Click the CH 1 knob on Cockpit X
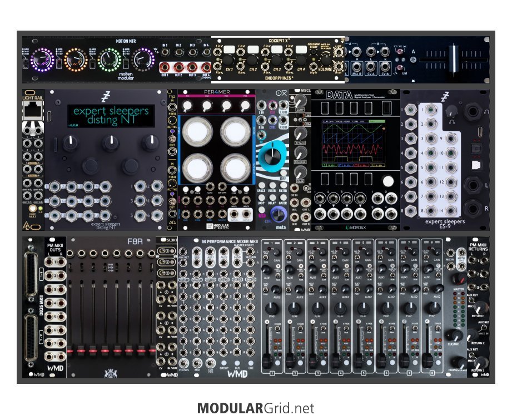Screen dimensions: 512x420 [x=228, y=61]
